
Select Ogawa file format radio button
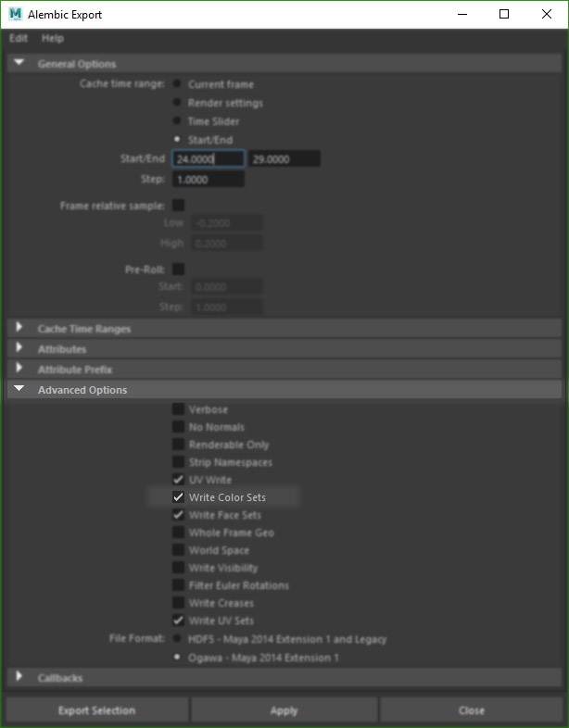(x=177, y=658)
